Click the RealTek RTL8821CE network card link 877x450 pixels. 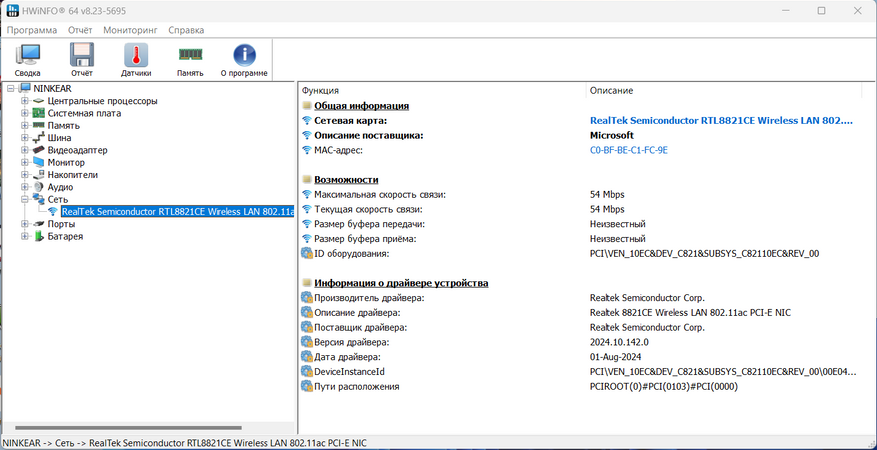click(722, 121)
